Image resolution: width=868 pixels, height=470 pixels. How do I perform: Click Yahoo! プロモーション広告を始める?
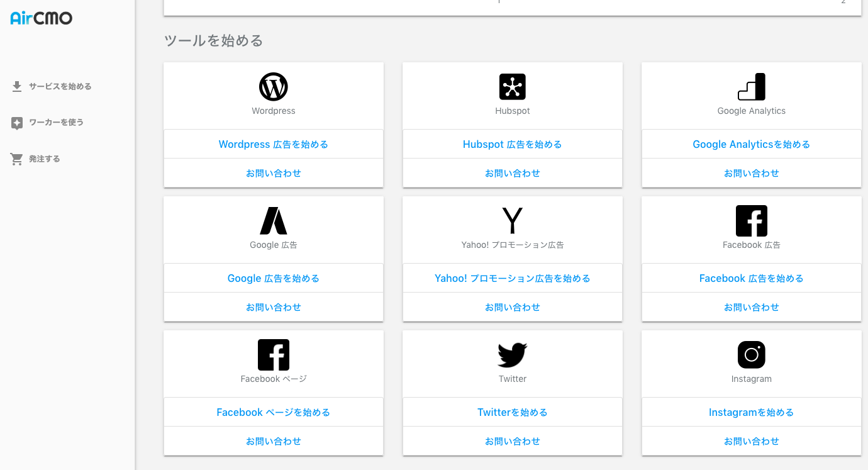(x=513, y=278)
